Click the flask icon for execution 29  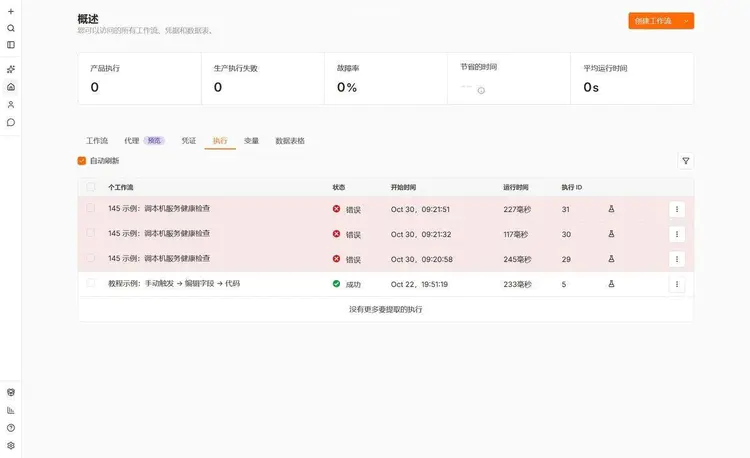(x=611, y=259)
